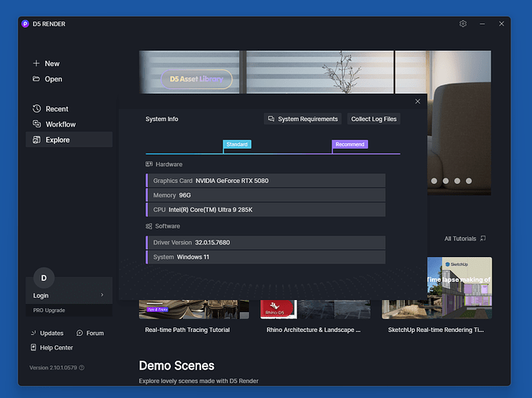Viewport: 532px width, 398px height.
Task: Click the Forum speech bubble icon
Action: click(80, 334)
